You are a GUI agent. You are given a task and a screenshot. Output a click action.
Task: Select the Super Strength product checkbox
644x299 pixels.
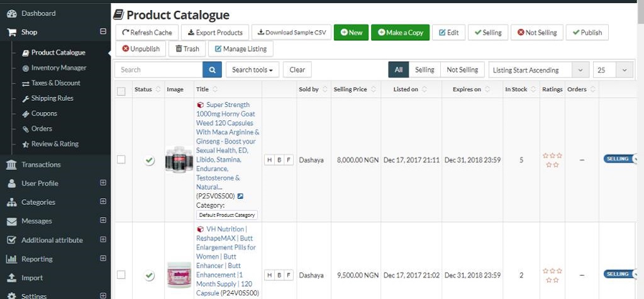[x=121, y=160]
